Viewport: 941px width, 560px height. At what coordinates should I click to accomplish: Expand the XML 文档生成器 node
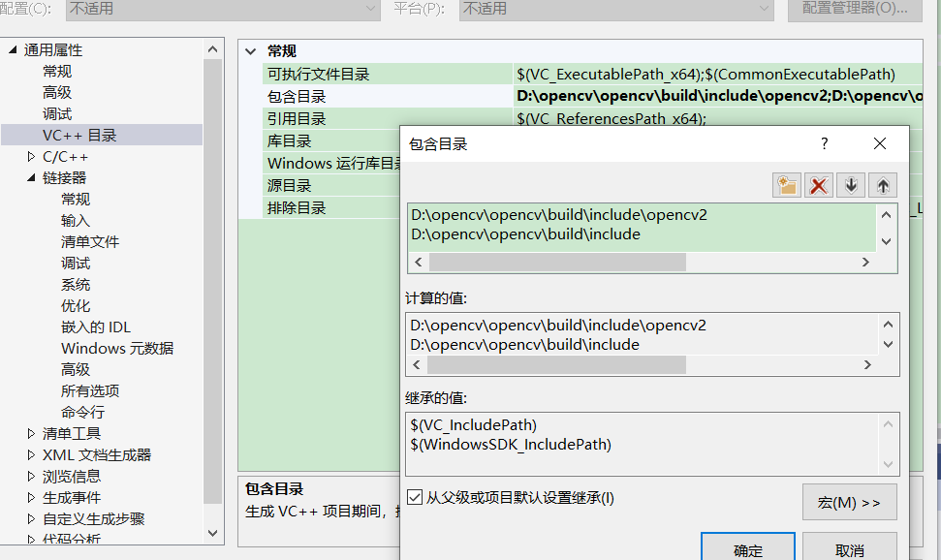pos(31,455)
